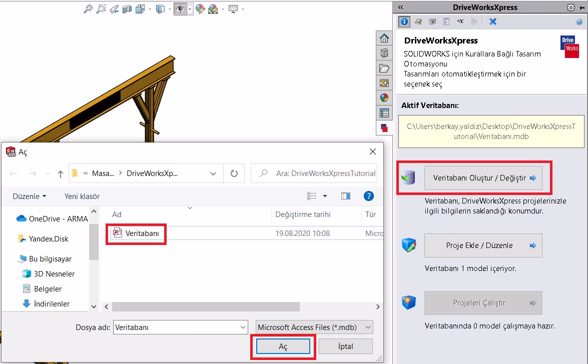Expand the view options dropdown arrow
The image size is (588, 364).
[325, 196]
